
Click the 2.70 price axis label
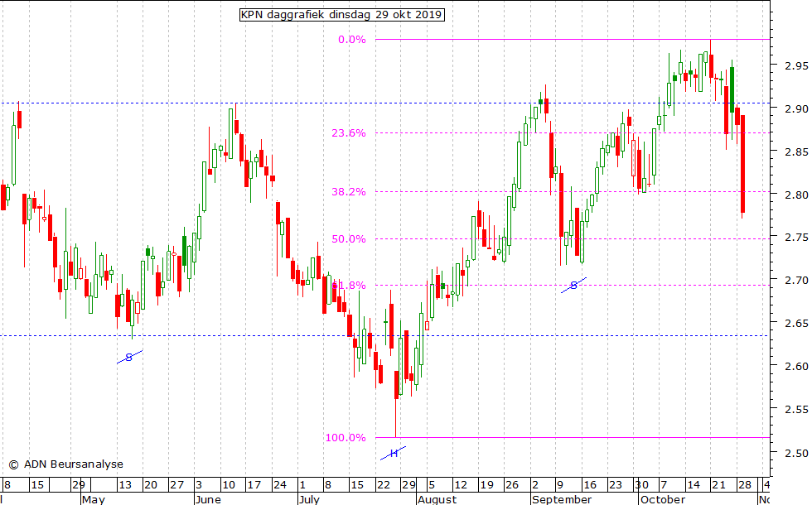coord(796,281)
